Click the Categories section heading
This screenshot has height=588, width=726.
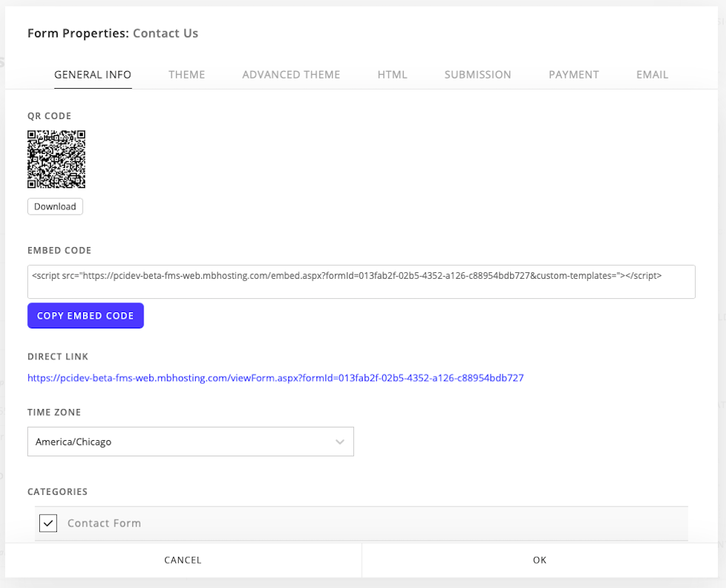[x=58, y=492]
